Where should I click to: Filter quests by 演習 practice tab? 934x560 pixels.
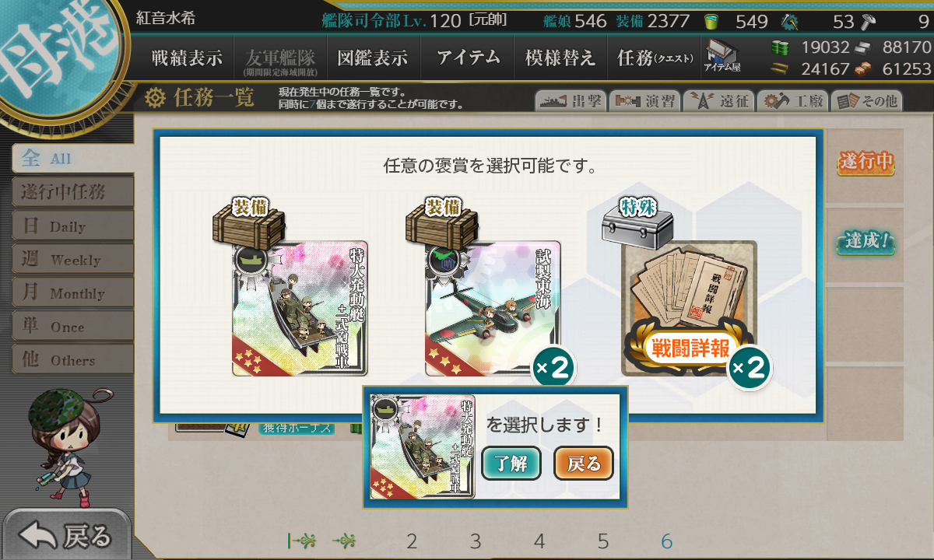[x=644, y=100]
